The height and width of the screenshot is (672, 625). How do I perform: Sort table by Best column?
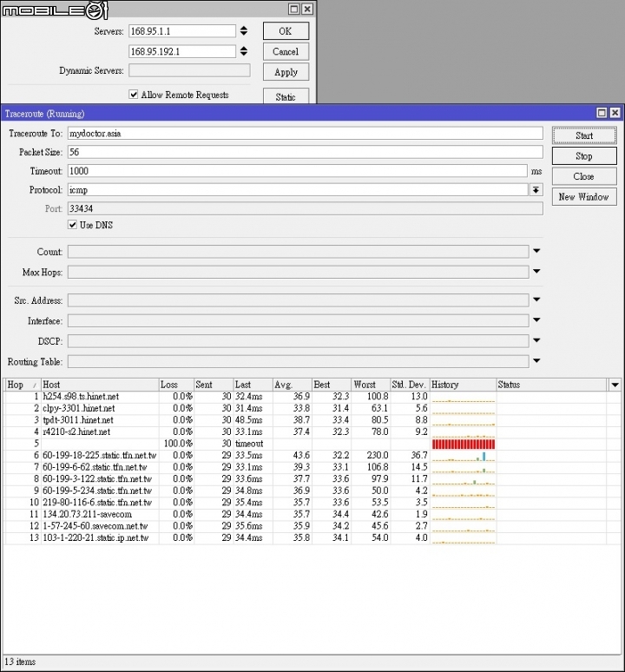coord(332,385)
